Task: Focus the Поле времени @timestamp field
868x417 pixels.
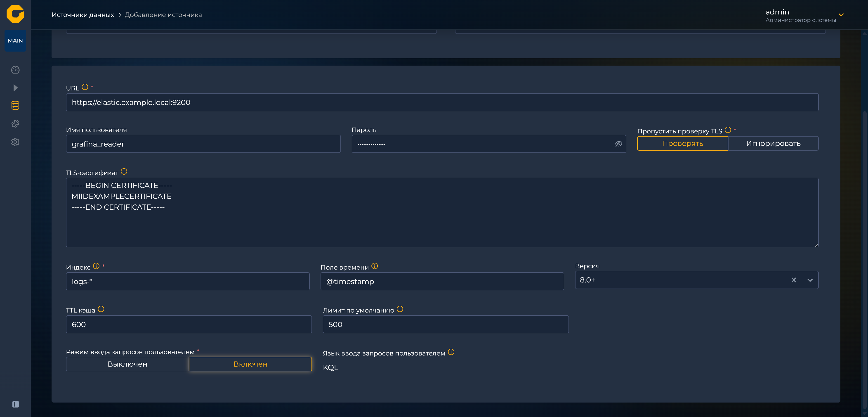Action: 442,282
